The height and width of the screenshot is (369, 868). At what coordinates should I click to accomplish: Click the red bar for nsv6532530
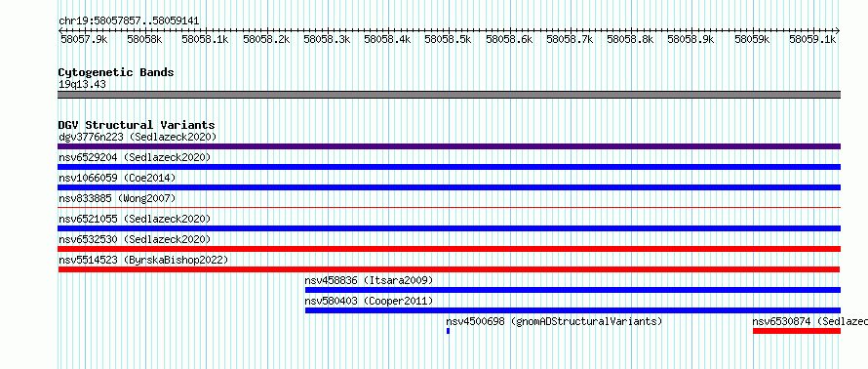449,249
